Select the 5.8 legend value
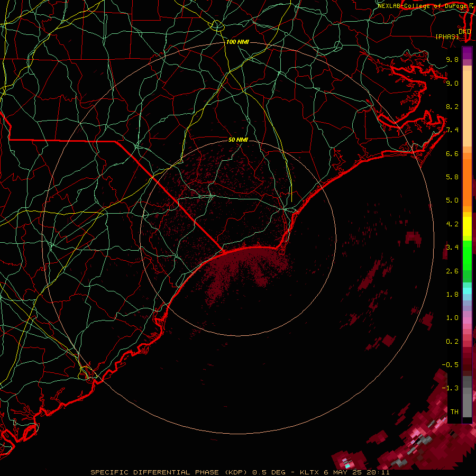Image resolution: width=476 pixels, height=476 pixels. (x=452, y=177)
